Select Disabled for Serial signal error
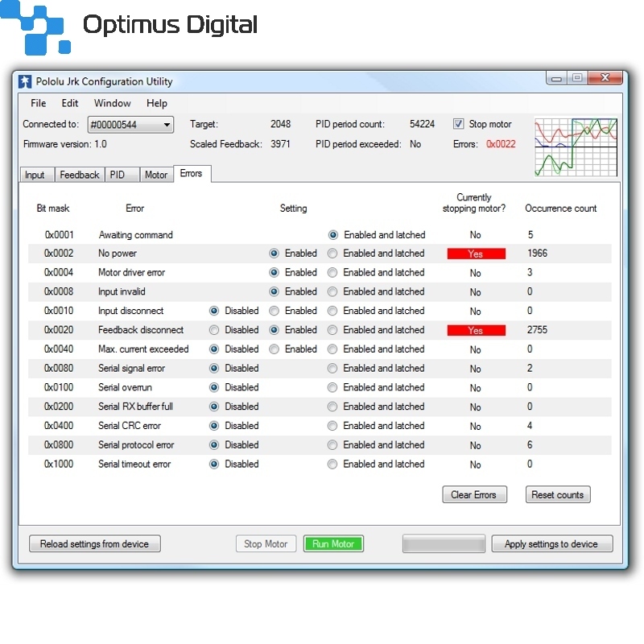Screen dimensions: 644x644 (x=214, y=369)
